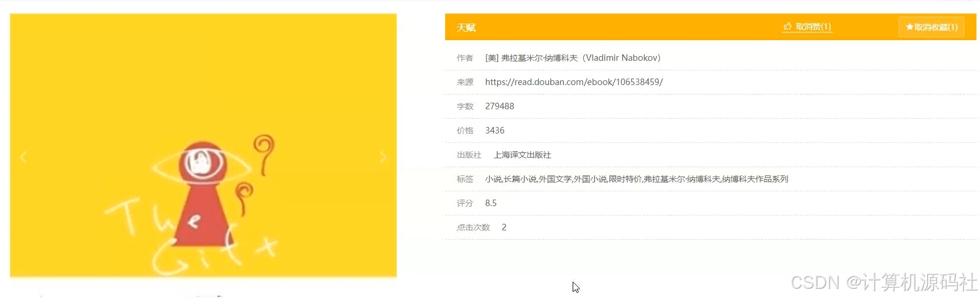
Task: Click the douban source URL text
Action: click(x=574, y=82)
